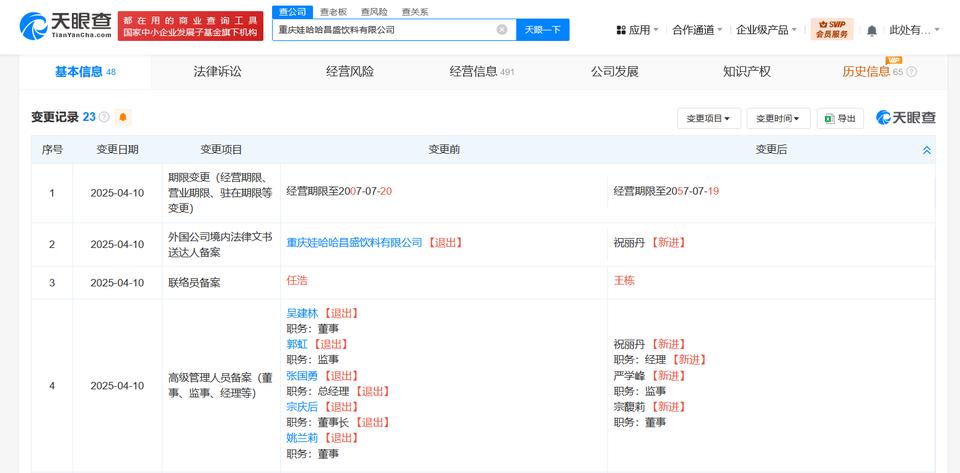The height and width of the screenshot is (473, 960).
Task: Click the 变更前 column header
Action: (x=444, y=150)
